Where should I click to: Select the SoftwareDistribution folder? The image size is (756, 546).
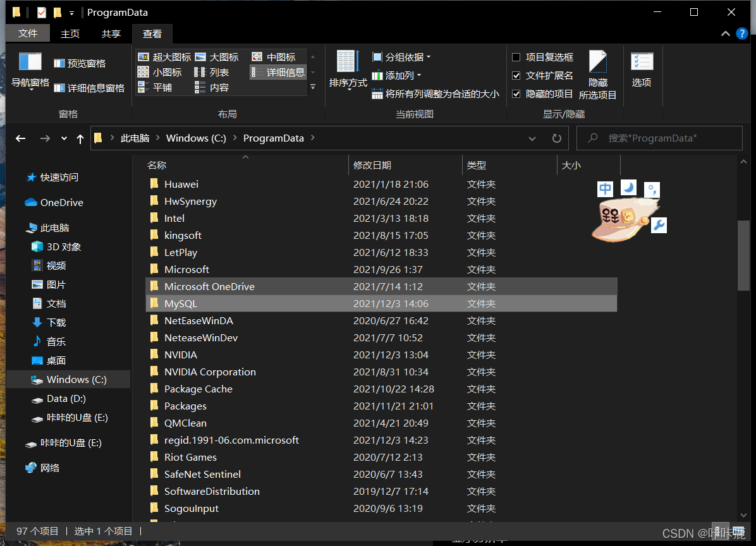coord(381,492)
